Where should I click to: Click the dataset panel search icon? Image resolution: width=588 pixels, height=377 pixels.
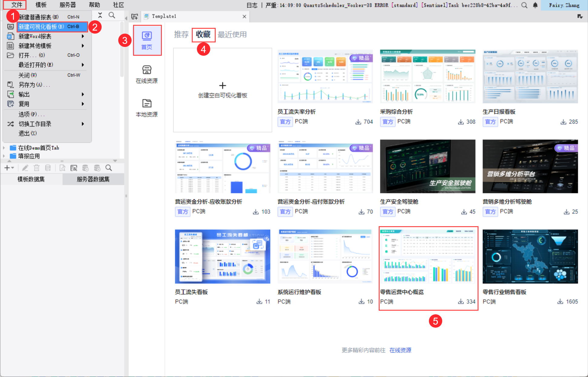tap(109, 168)
